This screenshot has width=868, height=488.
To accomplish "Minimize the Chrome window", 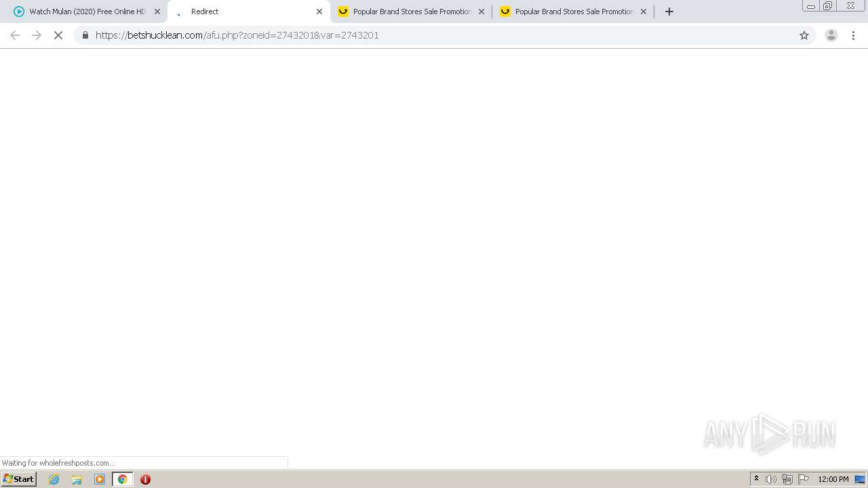I will (810, 6).
